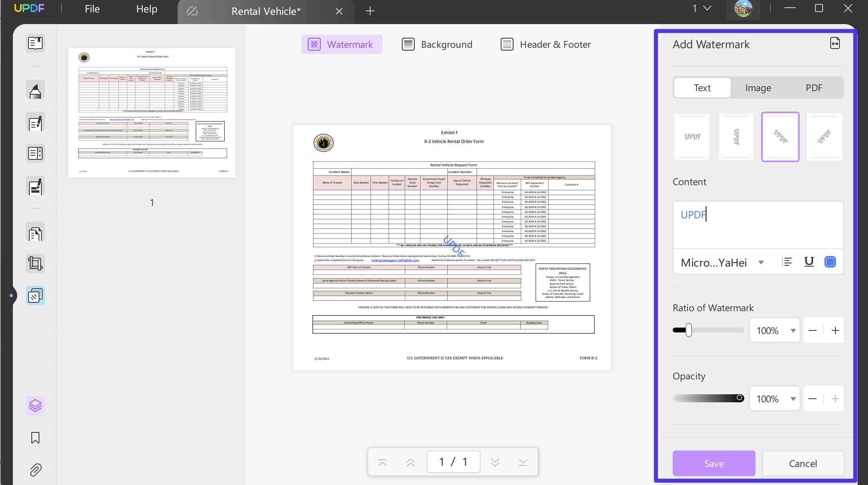Select the Watermark tool in the left sidebar

click(x=35, y=295)
